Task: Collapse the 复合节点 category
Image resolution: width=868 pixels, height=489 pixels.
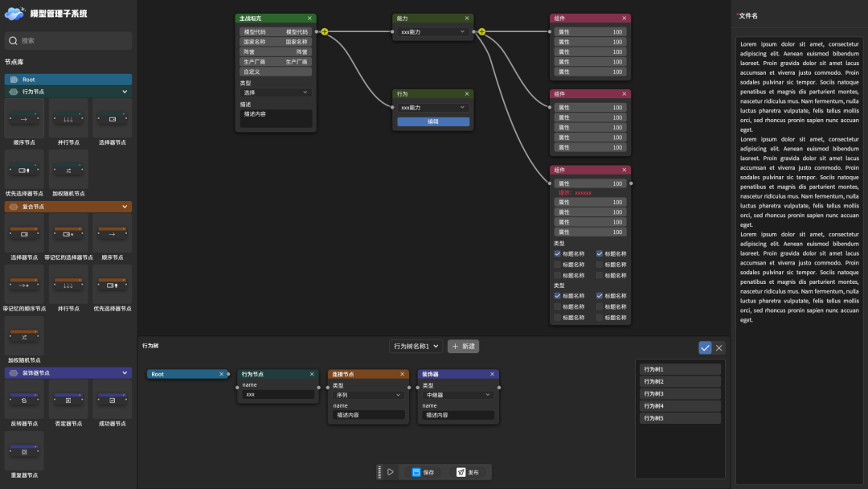Action: click(125, 207)
